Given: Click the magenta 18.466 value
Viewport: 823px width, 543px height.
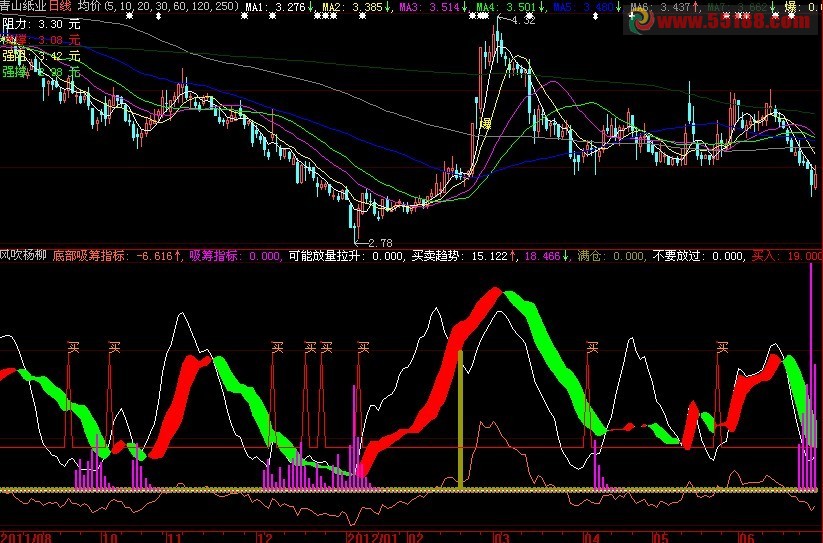Looking at the screenshot, I should tap(547, 255).
